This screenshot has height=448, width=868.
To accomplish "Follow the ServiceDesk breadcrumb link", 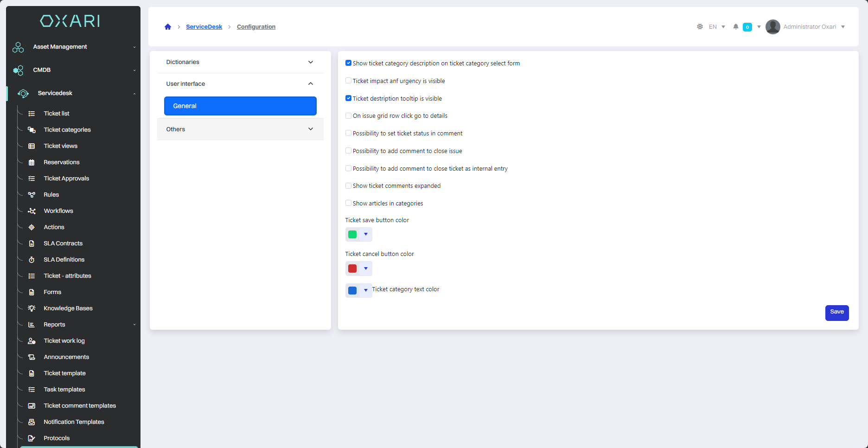I will point(204,27).
